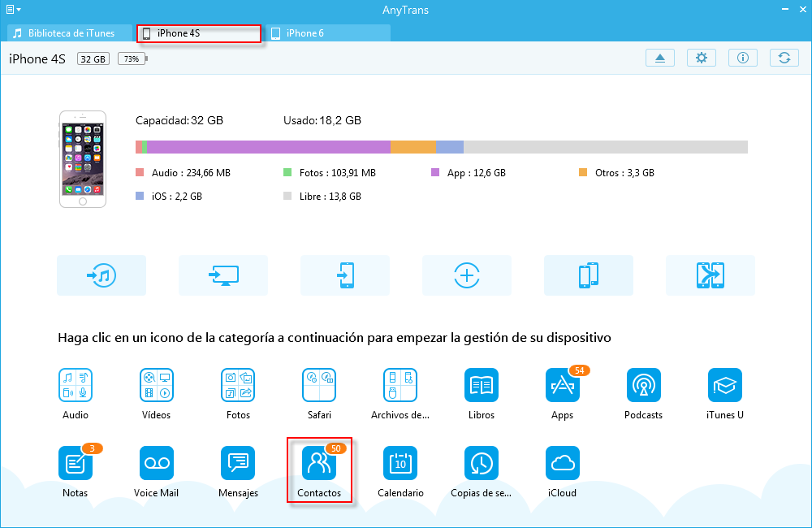Viewport: 812px width, 528px height.
Task: Click the App : 12,6 GB legend
Action: point(469,173)
